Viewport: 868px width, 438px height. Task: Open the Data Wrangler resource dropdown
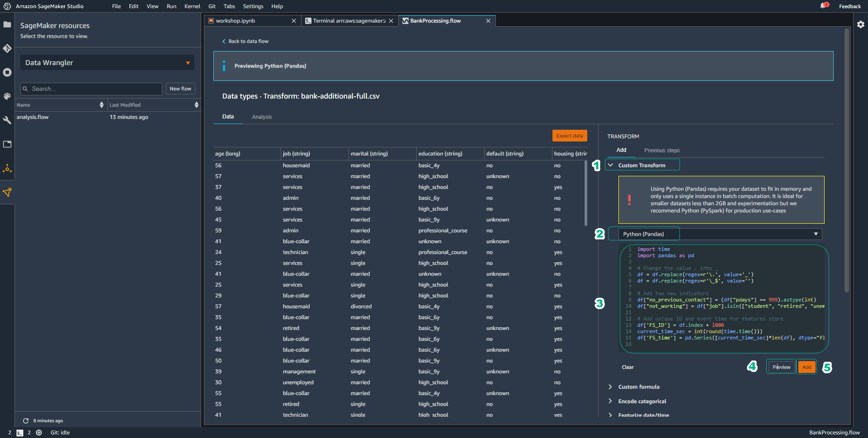click(107, 63)
